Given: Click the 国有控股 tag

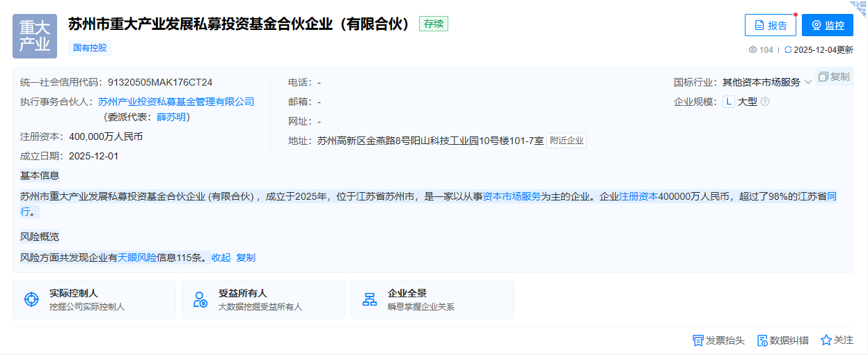Looking at the screenshot, I should 90,48.
